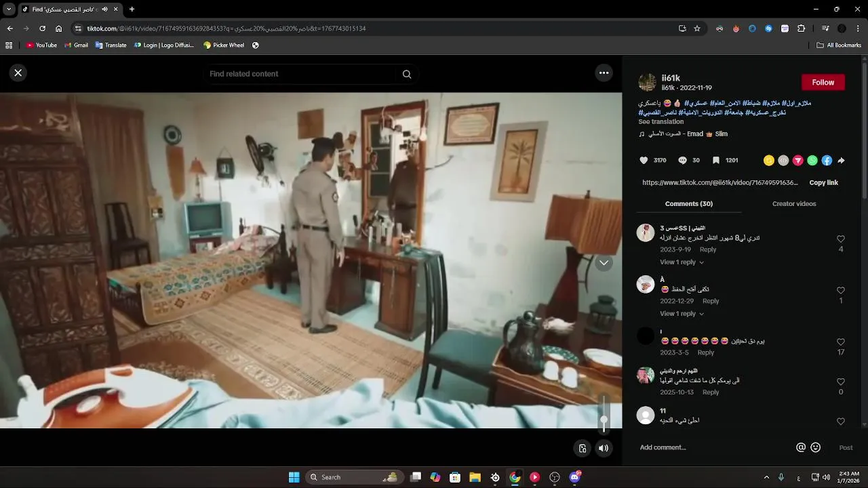Click the search magnifier in Find related content

[407, 74]
